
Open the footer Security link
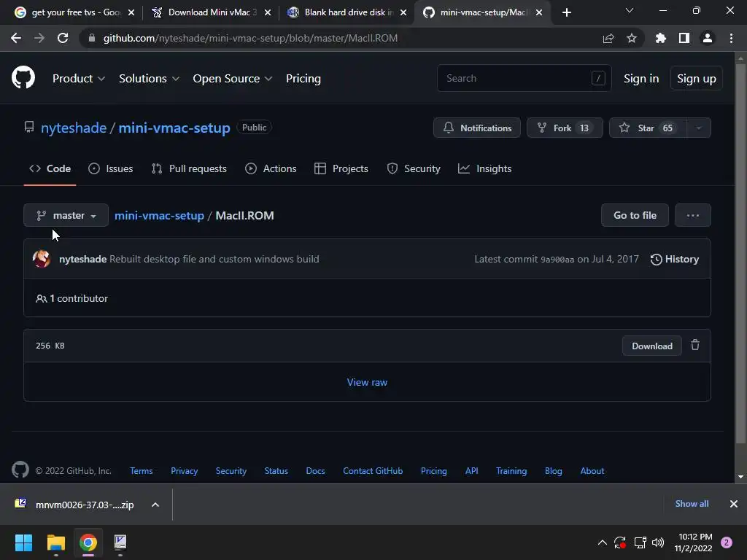click(231, 471)
